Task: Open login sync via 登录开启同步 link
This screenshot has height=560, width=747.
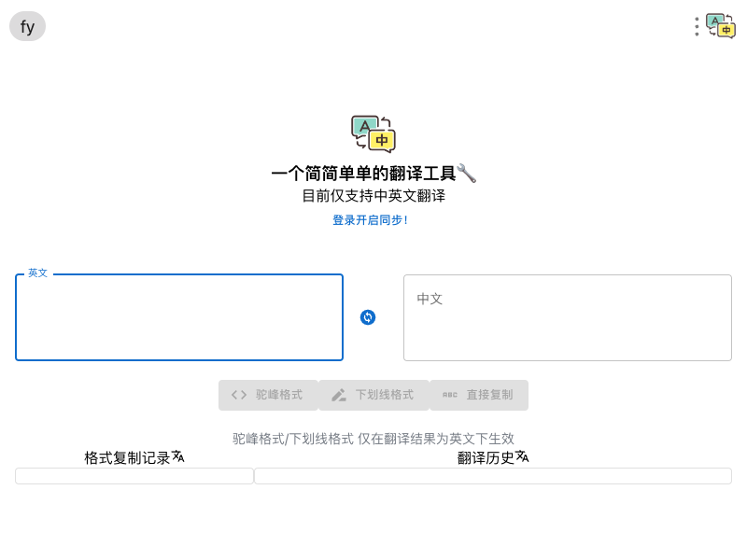Action: tap(369, 220)
